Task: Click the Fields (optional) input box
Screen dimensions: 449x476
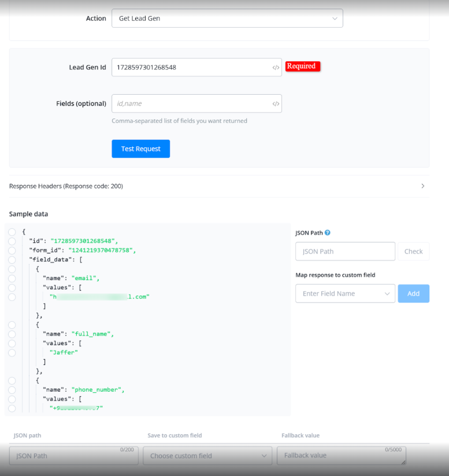Action: point(191,104)
